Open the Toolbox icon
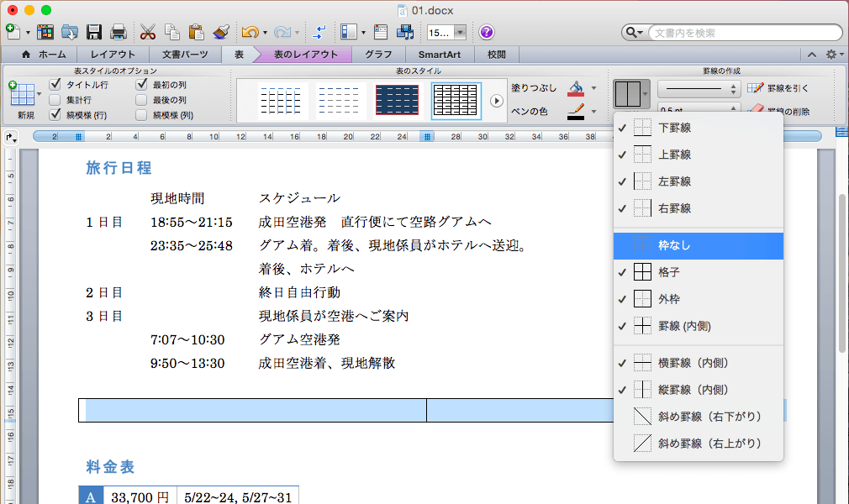The height and width of the screenshot is (504, 849). click(381, 33)
